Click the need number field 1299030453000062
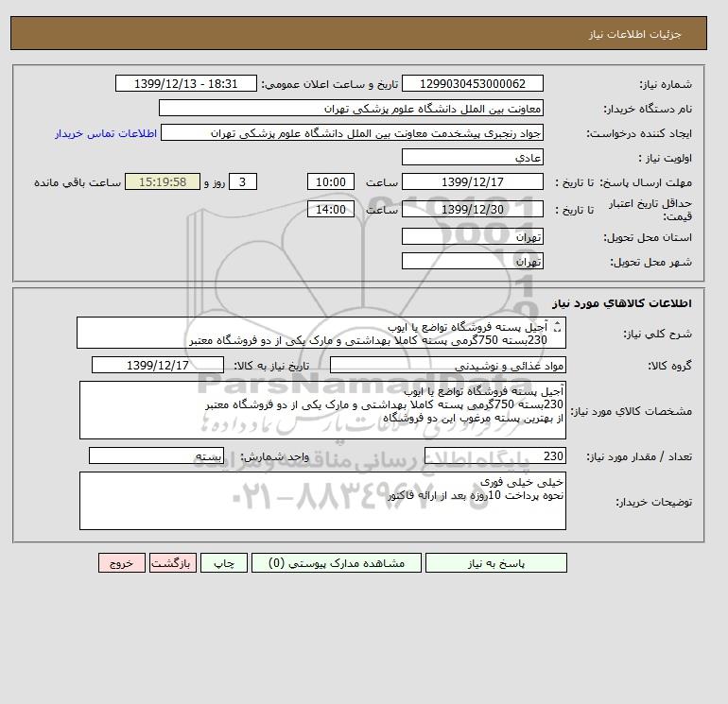The width and height of the screenshot is (728, 704). pos(472,83)
